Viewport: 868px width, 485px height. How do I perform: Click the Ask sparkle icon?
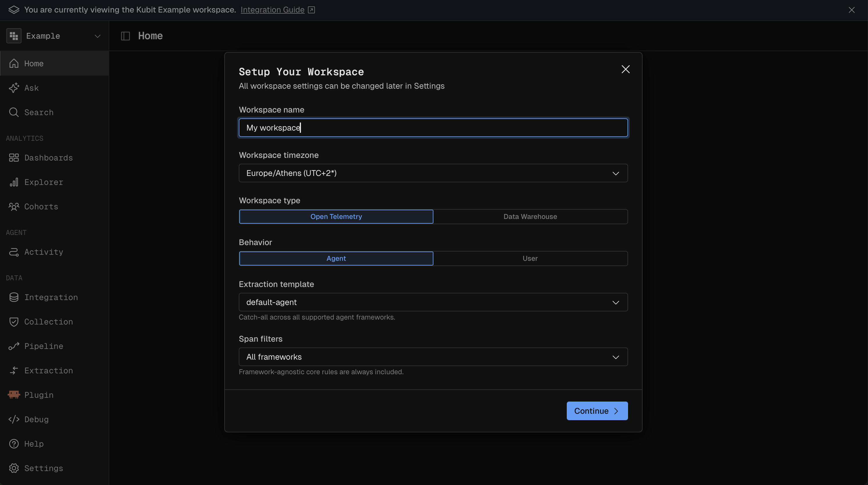click(14, 88)
